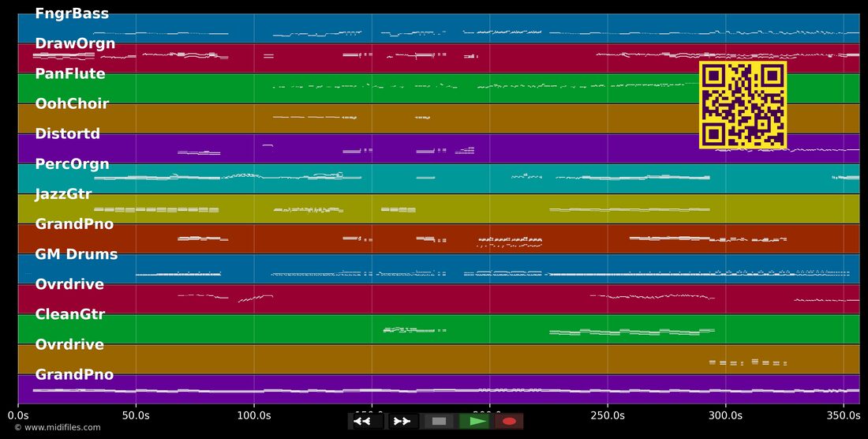The image size is (868, 439).
Task: Click the yellow QR code
Action: click(743, 105)
